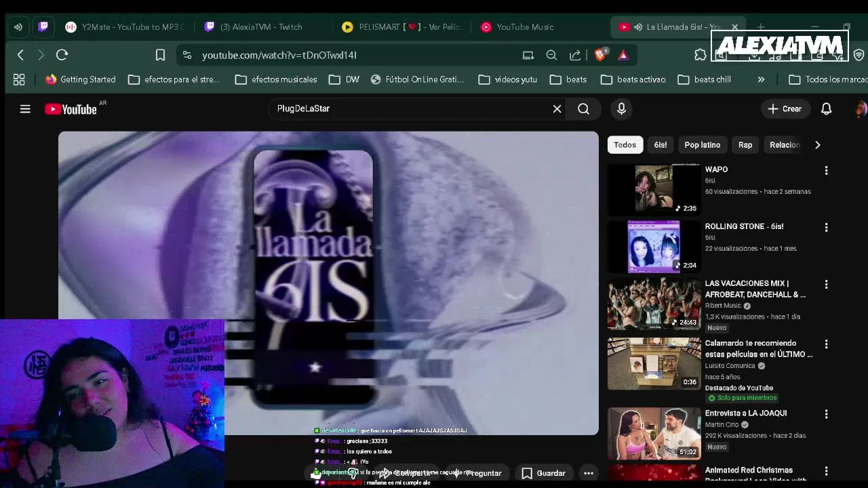Open Todos los marcadores folder
Image resolution: width=868 pixels, height=488 pixels.
click(828, 79)
